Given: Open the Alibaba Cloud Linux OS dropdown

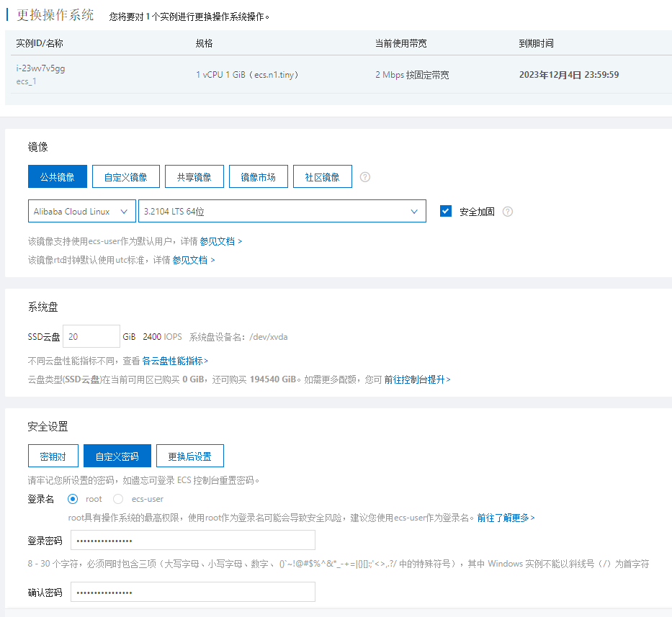Looking at the screenshot, I should (x=81, y=212).
